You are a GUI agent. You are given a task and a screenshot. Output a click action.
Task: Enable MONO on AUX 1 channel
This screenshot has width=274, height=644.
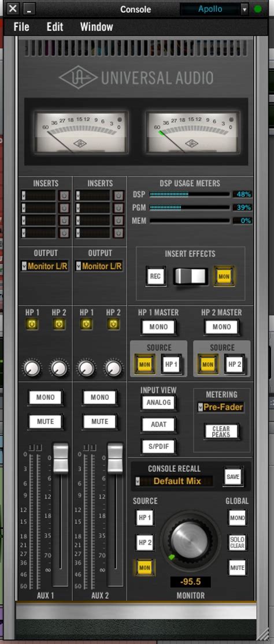click(x=46, y=397)
